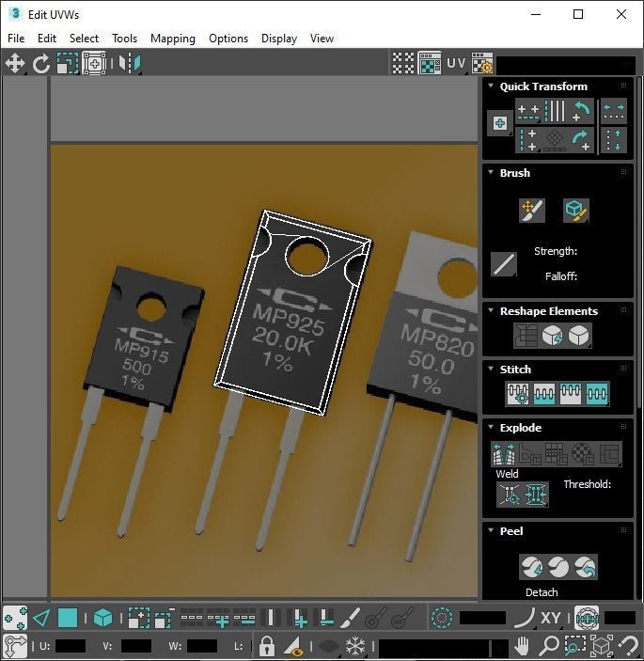Select the Pan View hand tool
The width and height of the screenshot is (644, 661).
[x=522, y=645]
